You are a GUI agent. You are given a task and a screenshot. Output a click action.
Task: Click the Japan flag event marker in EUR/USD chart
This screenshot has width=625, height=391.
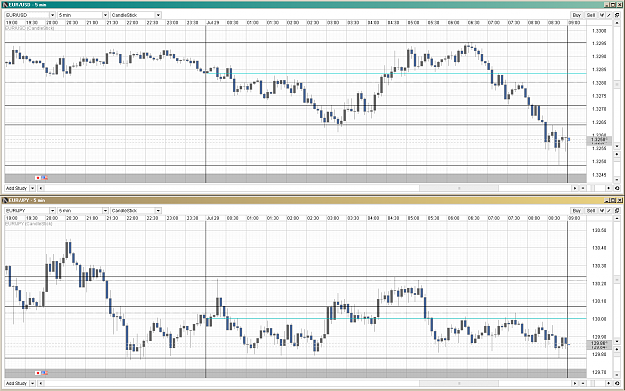(x=38, y=178)
